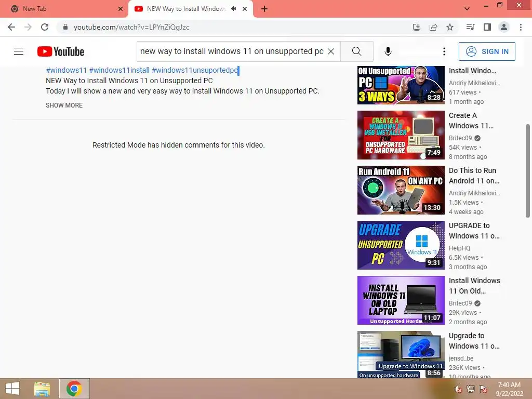Open UPGRADE UNSUPPORTED PC thumbnail
This screenshot has width=532, height=399.
pyautogui.click(x=401, y=245)
